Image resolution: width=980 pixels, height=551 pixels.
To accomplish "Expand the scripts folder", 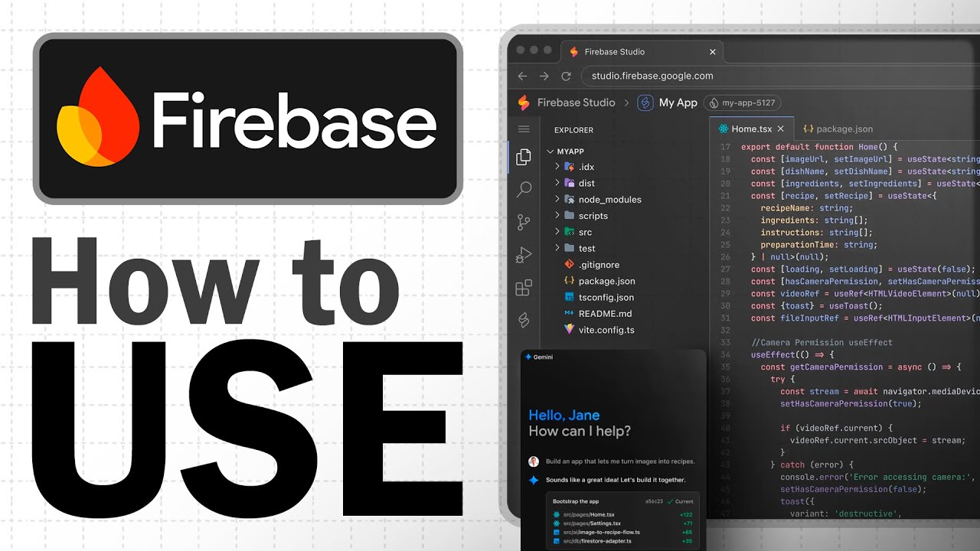I will click(x=557, y=216).
